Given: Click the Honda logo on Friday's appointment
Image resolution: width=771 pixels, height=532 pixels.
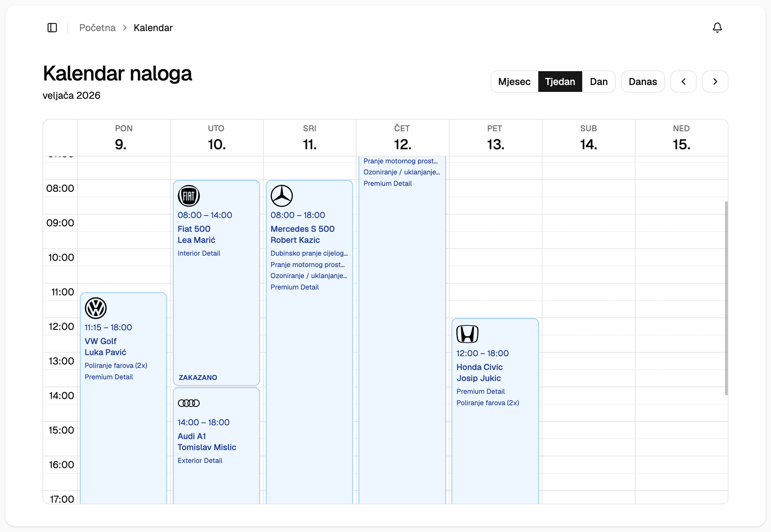Looking at the screenshot, I should [467, 334].
